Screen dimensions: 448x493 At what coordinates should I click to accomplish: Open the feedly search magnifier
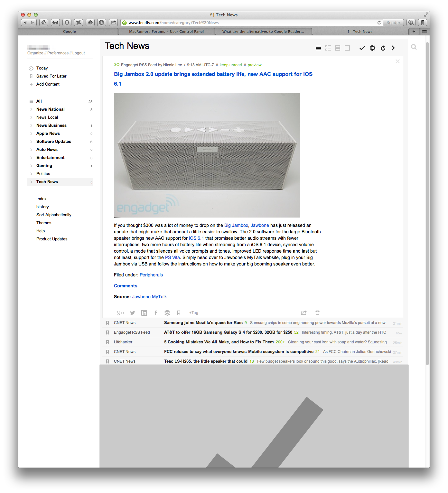coord(414,47)
